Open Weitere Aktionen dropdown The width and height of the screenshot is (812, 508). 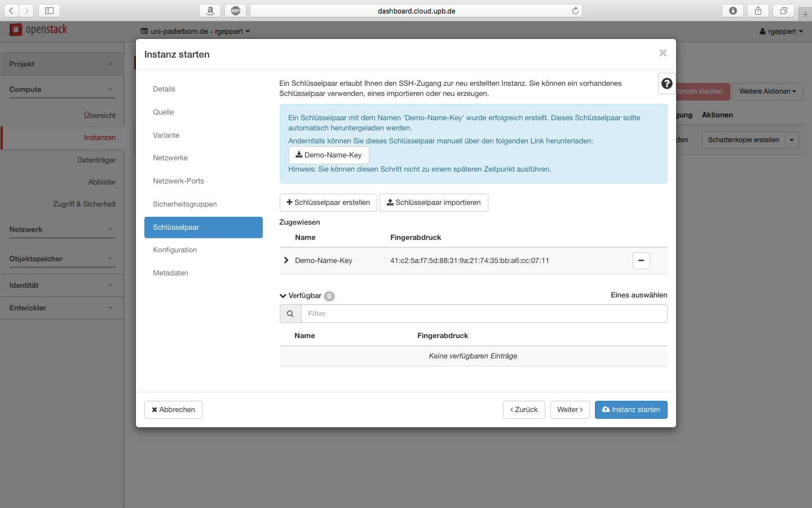767,91
